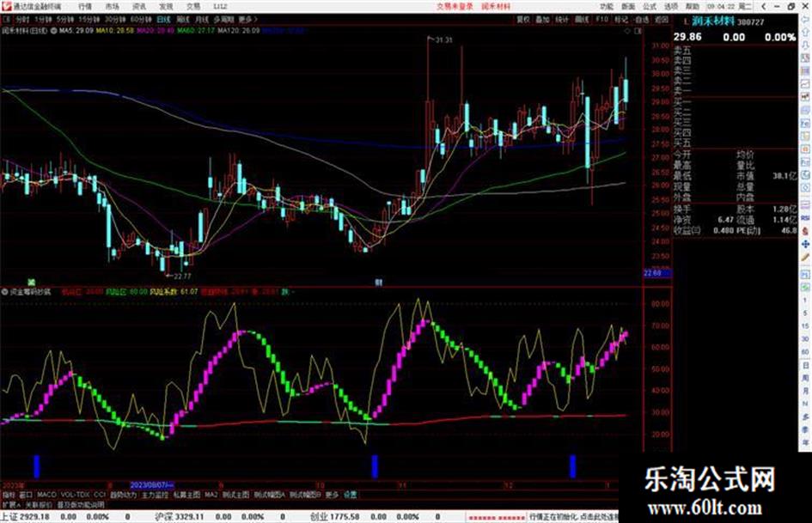Click the last blue signal bar in indicator pane

click(x=573, y=466)
